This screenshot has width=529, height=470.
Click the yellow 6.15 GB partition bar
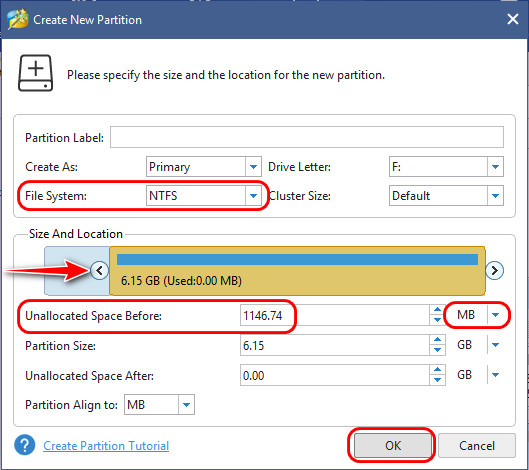click(x=297, y=271)
